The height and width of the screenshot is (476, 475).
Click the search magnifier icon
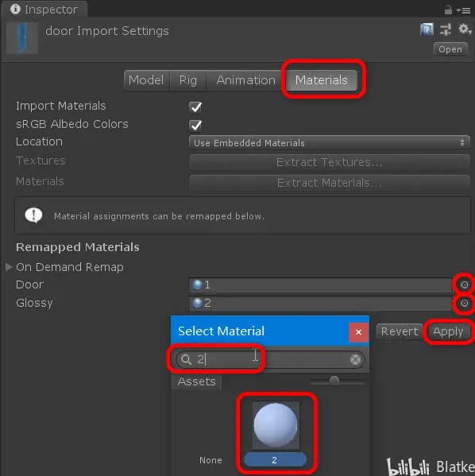pos(186,359)
